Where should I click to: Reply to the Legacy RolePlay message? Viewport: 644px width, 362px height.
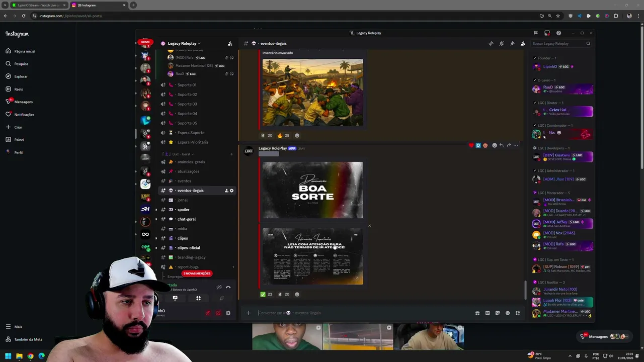click(501, 145)
